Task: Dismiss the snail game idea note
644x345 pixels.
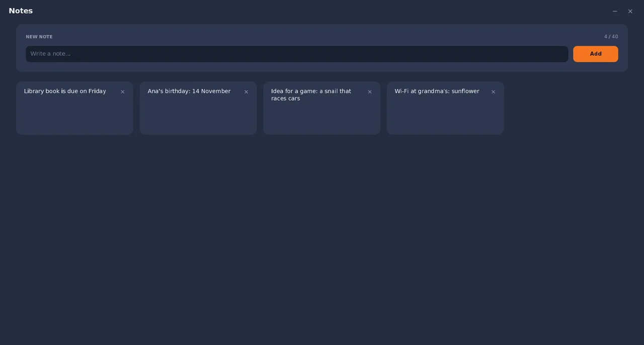Action: (370, 92)
